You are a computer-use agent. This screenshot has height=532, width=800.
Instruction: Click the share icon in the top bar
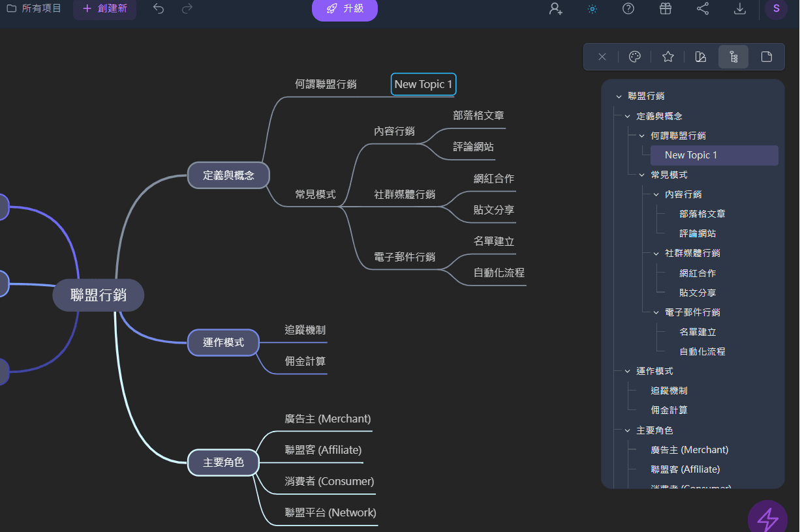pyautogui.click(x=703, y=9)
